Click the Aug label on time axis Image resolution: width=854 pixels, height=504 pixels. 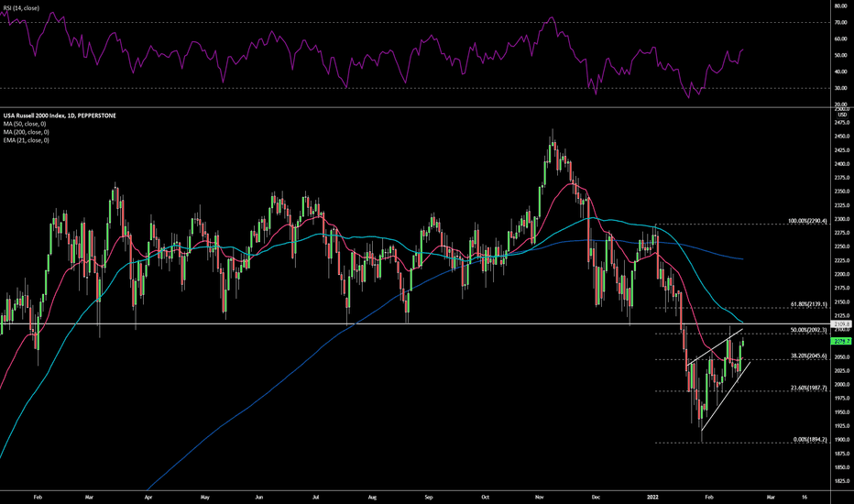(372, 497)
